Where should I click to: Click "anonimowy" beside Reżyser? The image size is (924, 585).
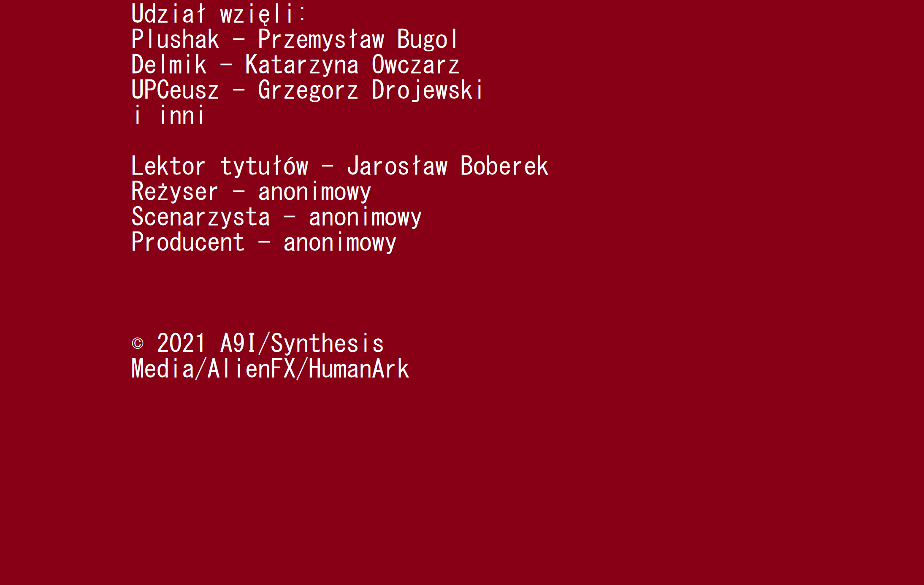(314, 192)
